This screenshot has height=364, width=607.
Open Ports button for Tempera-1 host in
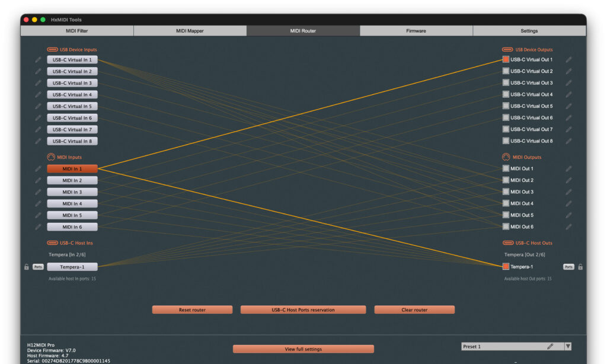click(38, 267)
